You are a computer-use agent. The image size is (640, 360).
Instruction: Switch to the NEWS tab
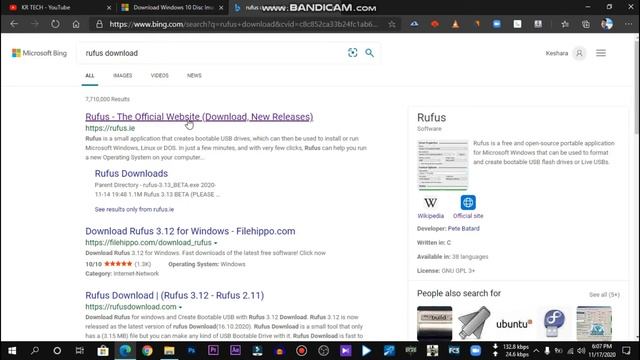[194, 76]
